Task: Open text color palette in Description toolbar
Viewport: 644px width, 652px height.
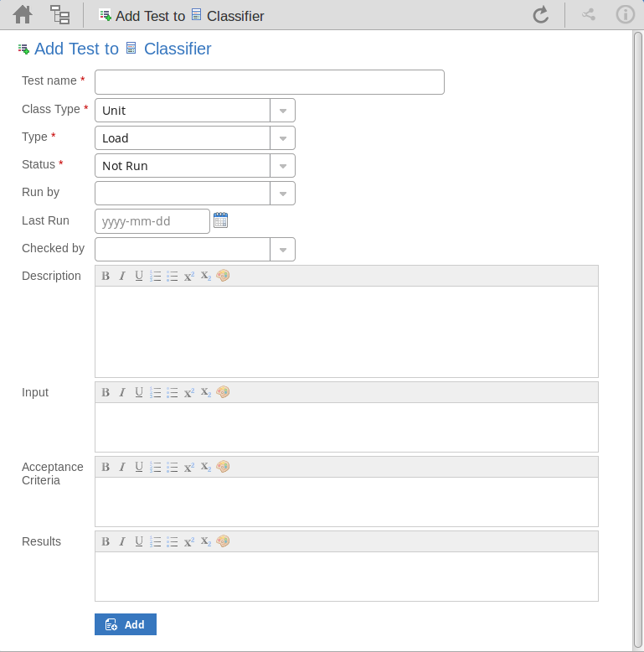Action: pyautogui.click(x=223, y=276)
